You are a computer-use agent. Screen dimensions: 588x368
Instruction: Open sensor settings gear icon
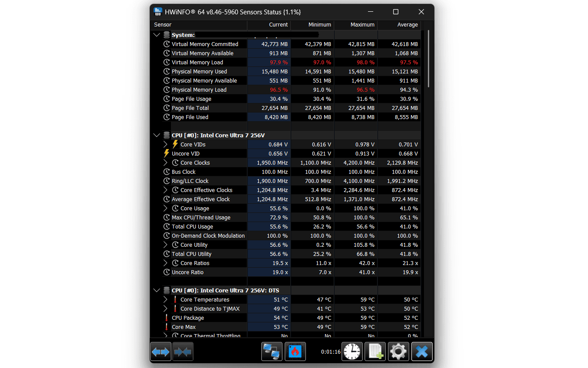coord(398,351)
